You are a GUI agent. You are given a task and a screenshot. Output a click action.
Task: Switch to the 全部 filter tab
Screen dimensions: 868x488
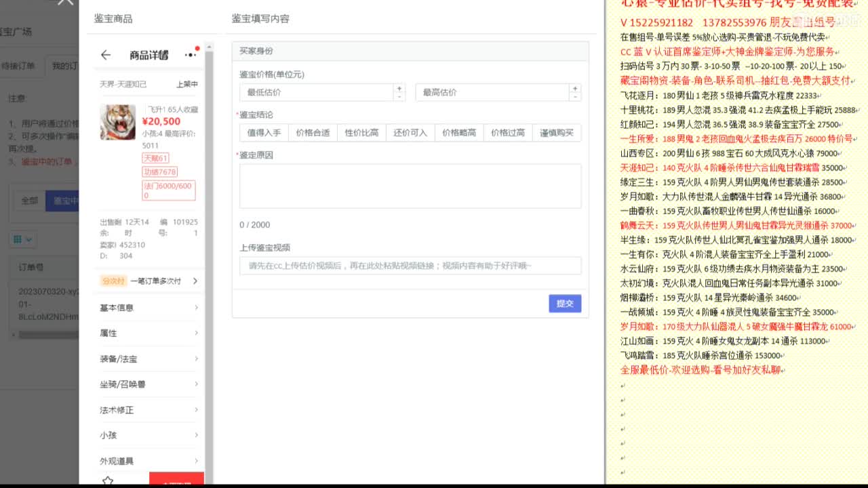click(29, 201)
